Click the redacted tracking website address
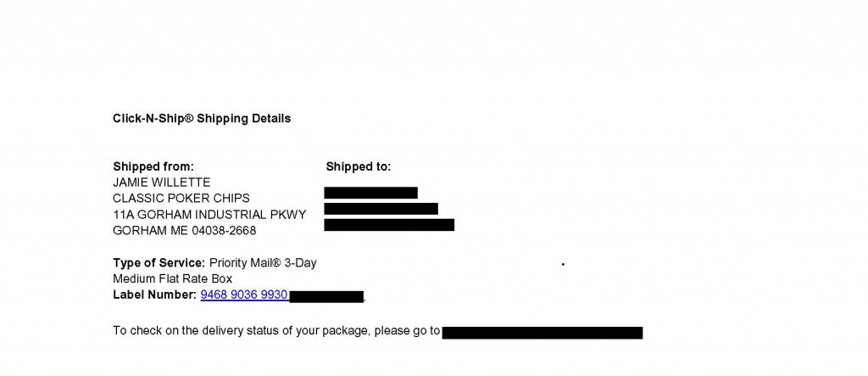This screenshot has height=376, width=868. click(542, 333)
